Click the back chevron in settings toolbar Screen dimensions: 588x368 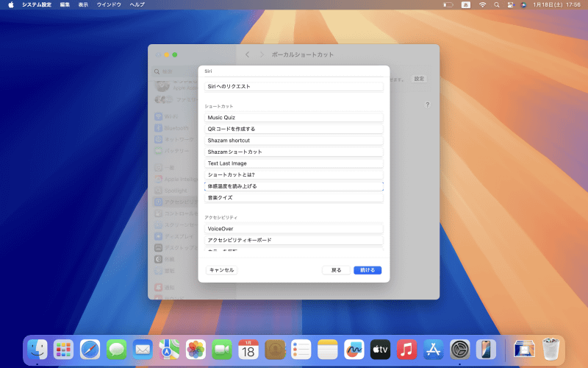pyautogui.click(x=248, y=54)
